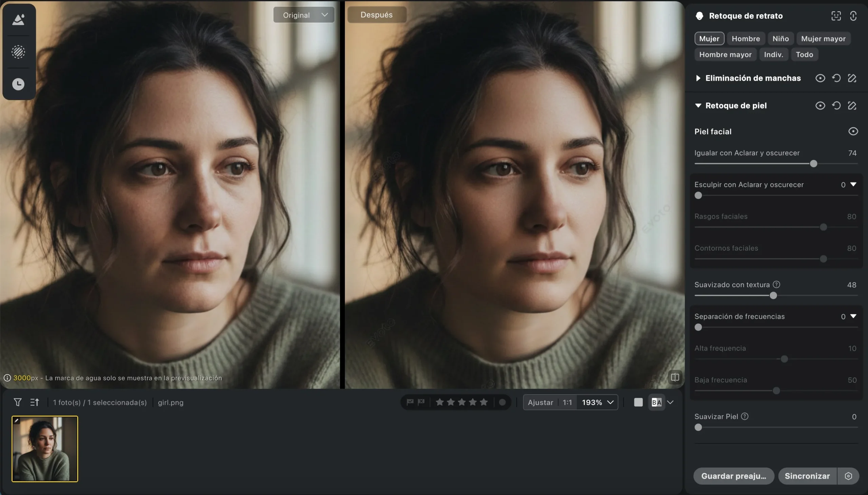Click the Sincronizar button
The image size is (868, 495).
[x=807, y=476]
